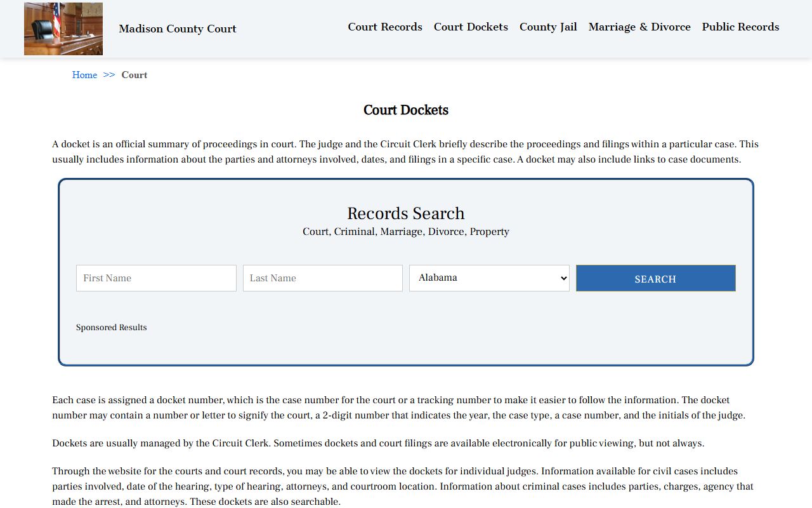812x508 pixels.
Task: Click the paragraph starting 'A docket is an official summary'
Action: point(405,152)
